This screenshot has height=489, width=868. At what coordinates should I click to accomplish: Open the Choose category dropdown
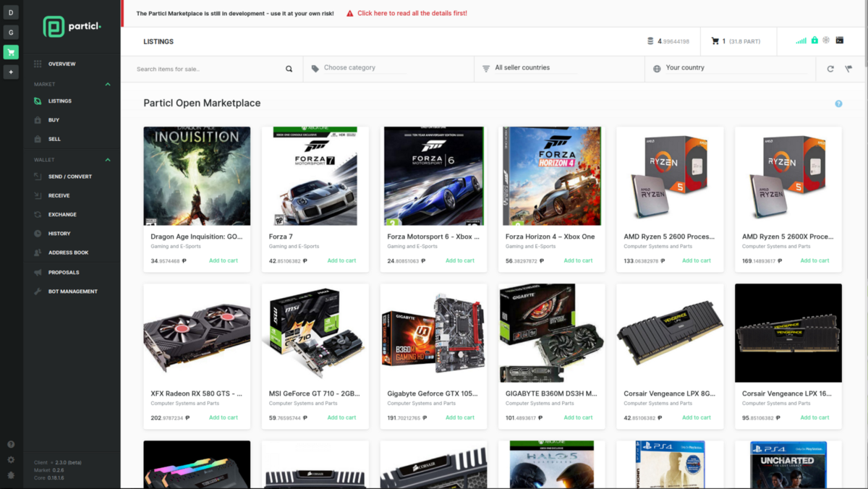[365, 68]
